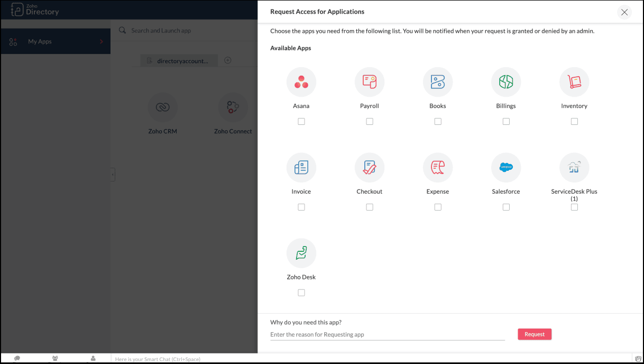The width and height of the screenshot is (644, 364).
Task: Select the Salesforce cloud icon
Action: [x=506, y=168]
